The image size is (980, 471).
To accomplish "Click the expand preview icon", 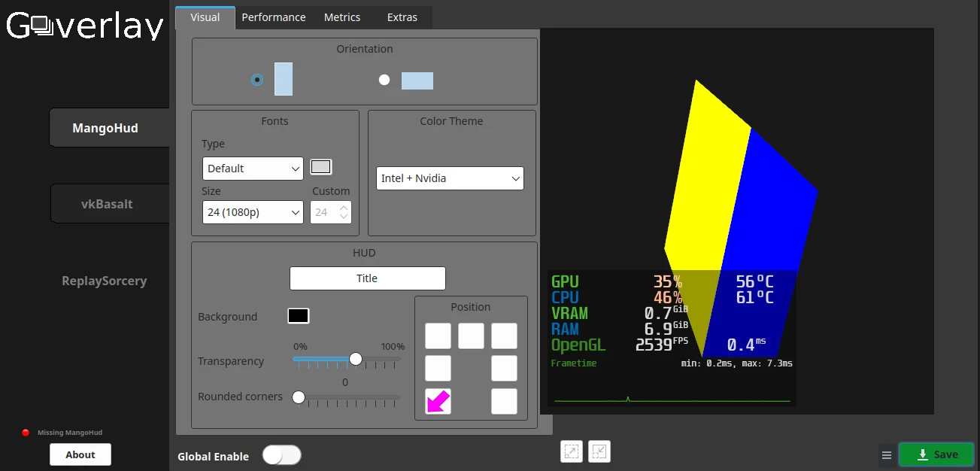I will tap(572, 451).
